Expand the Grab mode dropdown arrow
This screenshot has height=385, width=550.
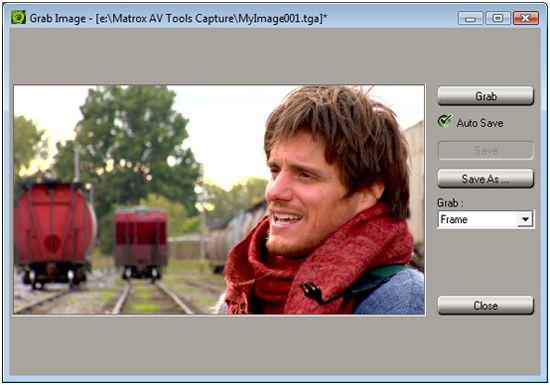pos(525,219)
